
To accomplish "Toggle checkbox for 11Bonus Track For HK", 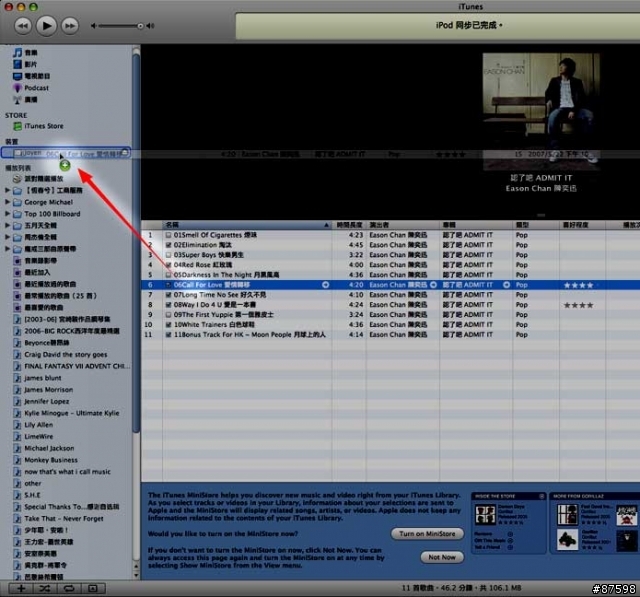I will (x=168, y=335).
